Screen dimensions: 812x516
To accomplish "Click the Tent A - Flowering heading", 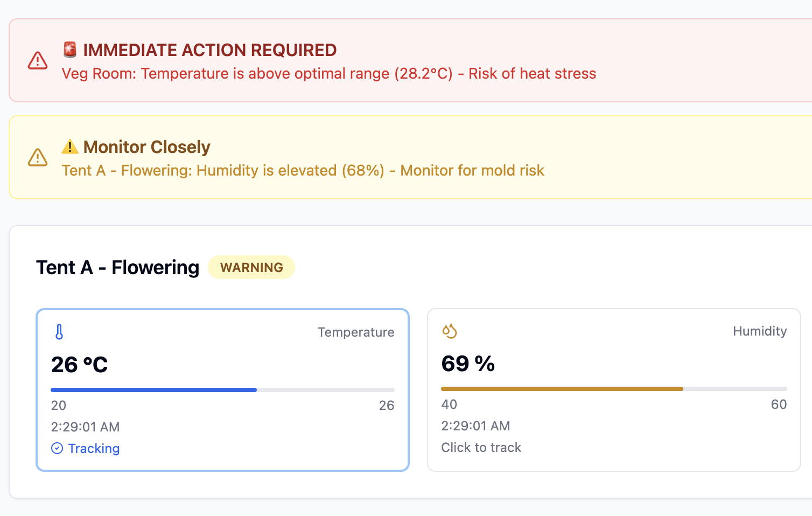I will pyautogui.click(x=117, y=267).
